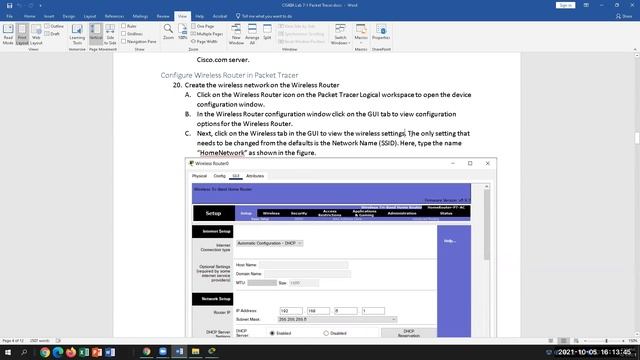Open a New Window of the document
The width and height of the screenshot is (640, 360).
pos(236,34)
